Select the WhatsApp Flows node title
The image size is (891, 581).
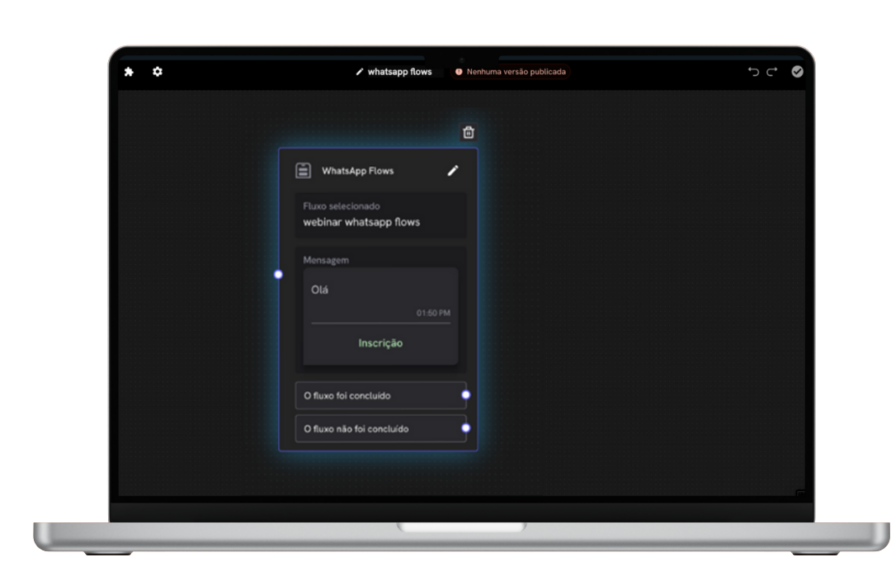pyautogui.click(x=357, y=171)
